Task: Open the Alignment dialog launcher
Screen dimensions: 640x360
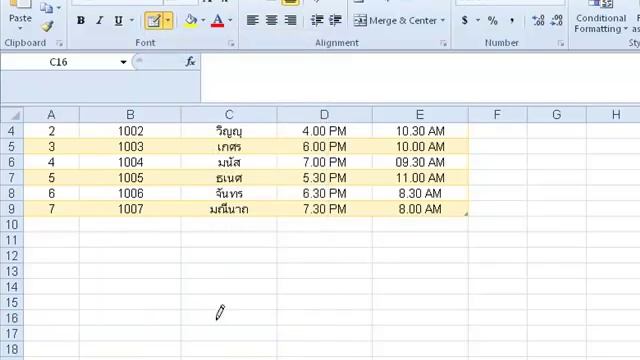Action: pos(444,43)
